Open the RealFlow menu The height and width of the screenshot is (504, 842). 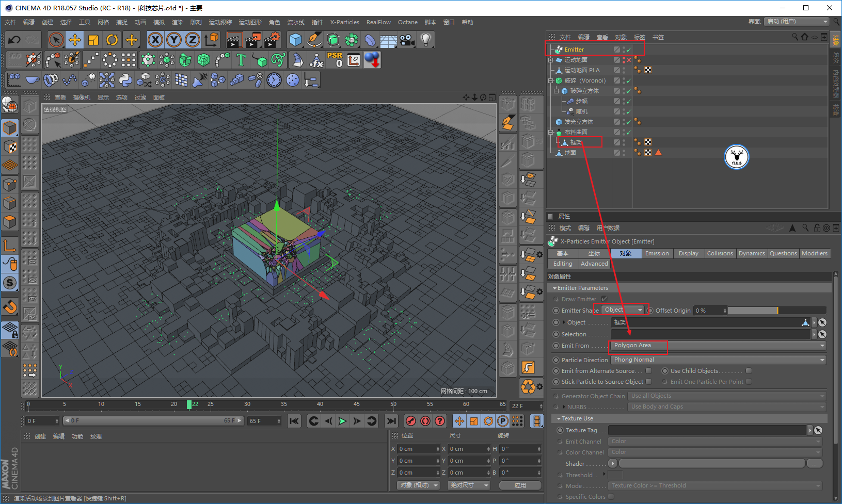(x=378, y=22)
